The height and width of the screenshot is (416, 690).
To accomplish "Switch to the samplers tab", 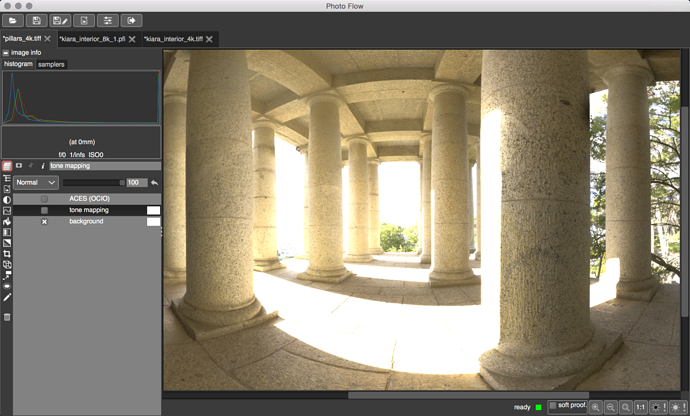I will click(52, 64).
